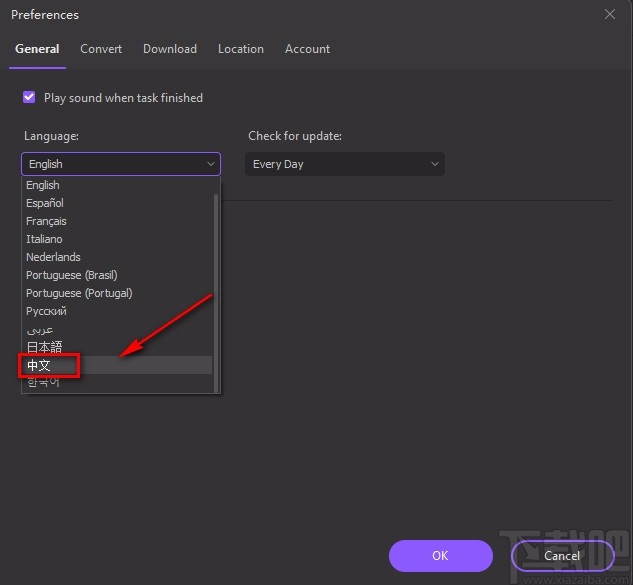Click the OK button
The width and height of the screenshot is (633, 585).
tap(440, 555)
